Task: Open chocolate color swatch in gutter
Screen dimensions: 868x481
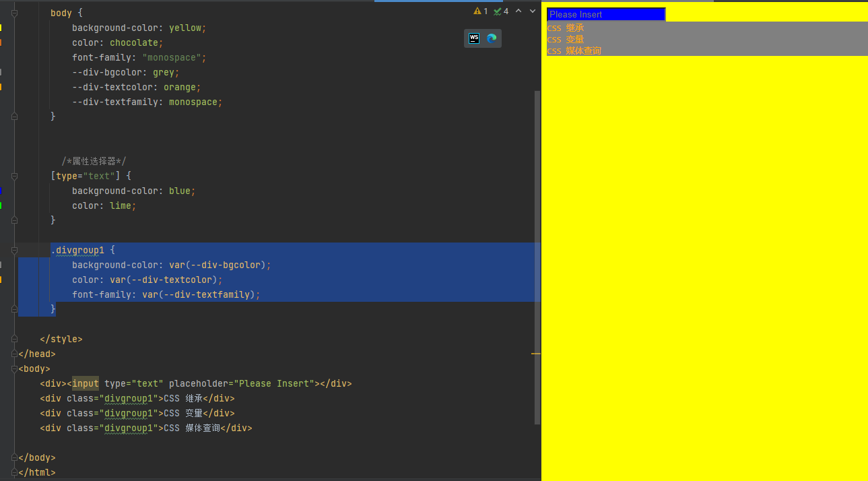Action: 1,42
